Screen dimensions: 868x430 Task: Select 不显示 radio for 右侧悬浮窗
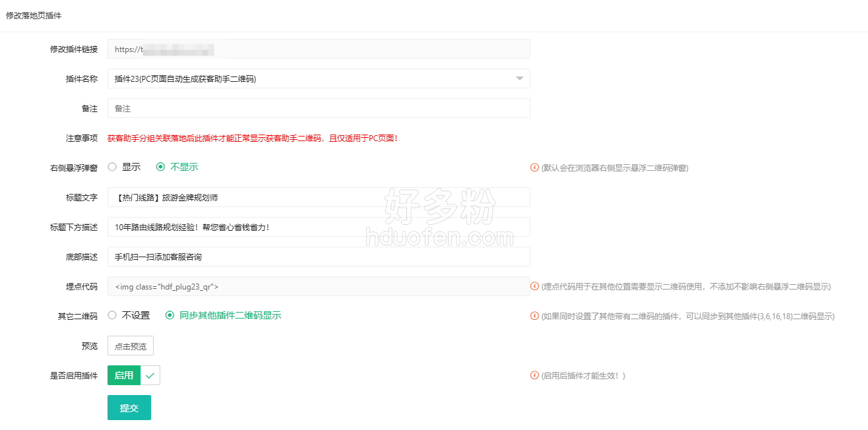coord(160,167)
